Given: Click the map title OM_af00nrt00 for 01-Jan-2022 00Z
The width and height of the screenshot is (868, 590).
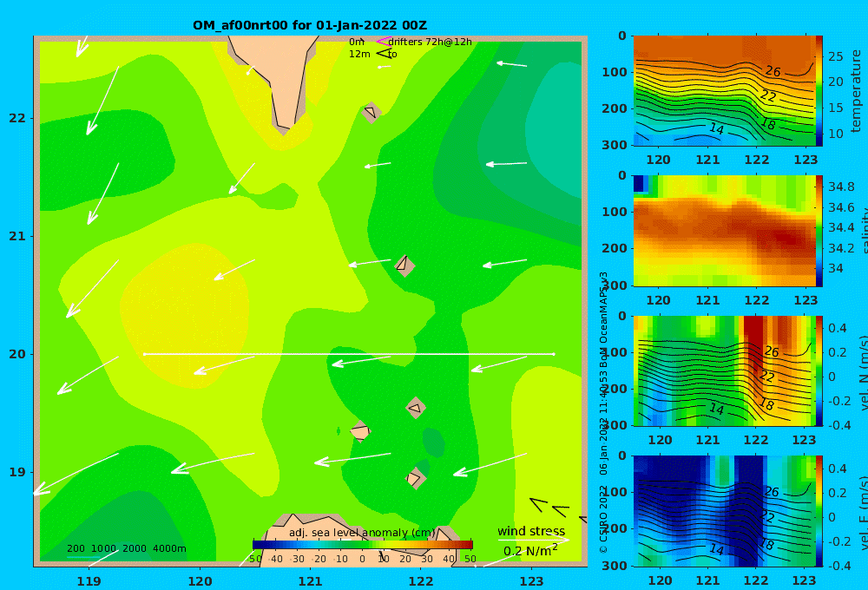Looking at the screenshot, I should [x=310, y=25].
